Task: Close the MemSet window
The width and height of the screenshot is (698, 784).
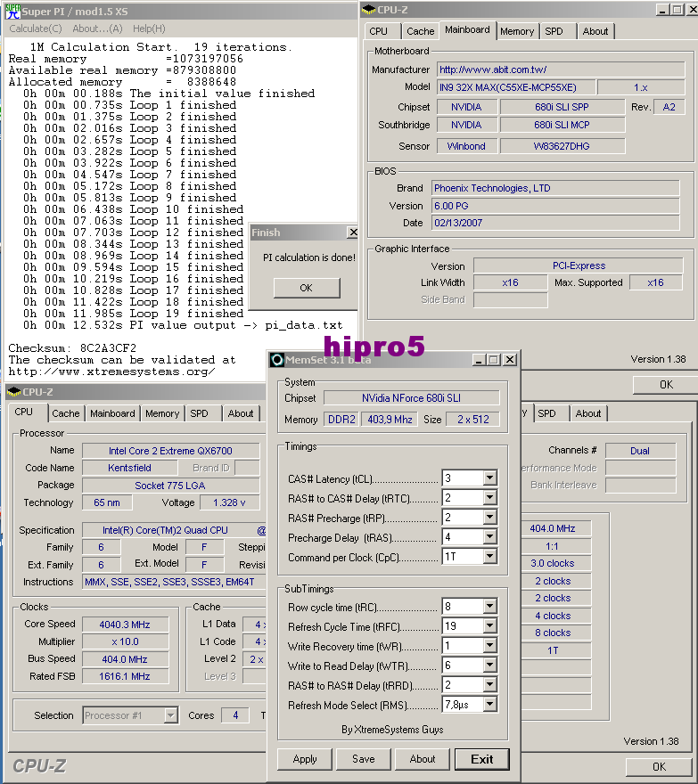Action: (509, 360)
